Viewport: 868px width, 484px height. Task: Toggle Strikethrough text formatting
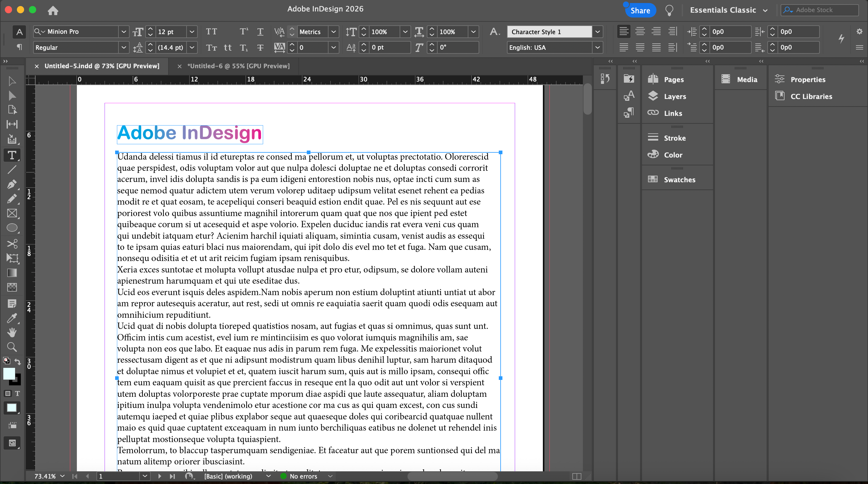click(x=260, y=48)
